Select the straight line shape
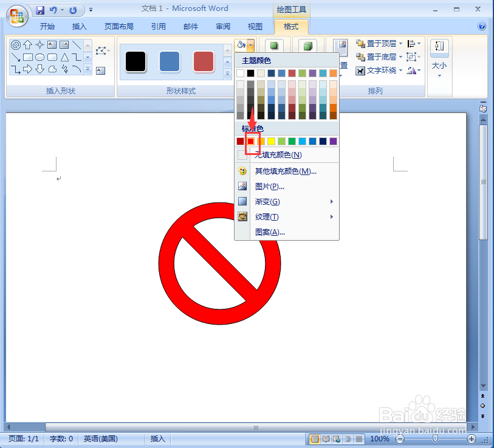The image size is (494, 448). tap(76, 45)
